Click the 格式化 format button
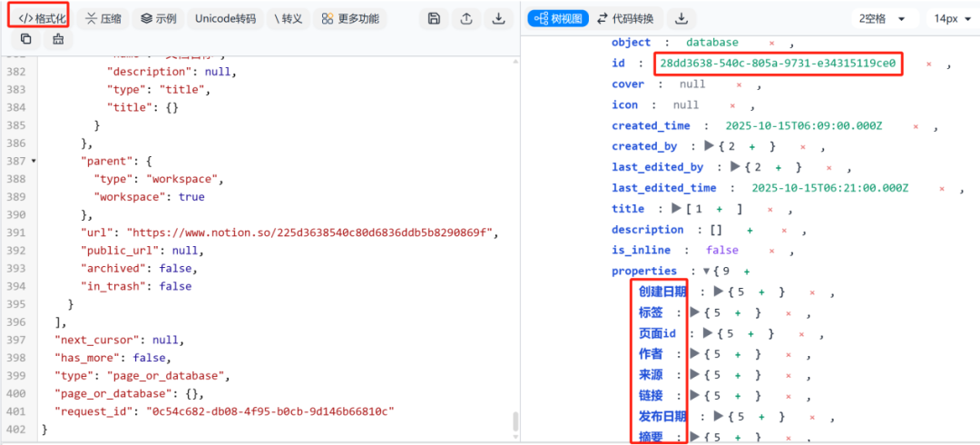The width and height of the screenshot is (980, 445). (x=42, y=18)
